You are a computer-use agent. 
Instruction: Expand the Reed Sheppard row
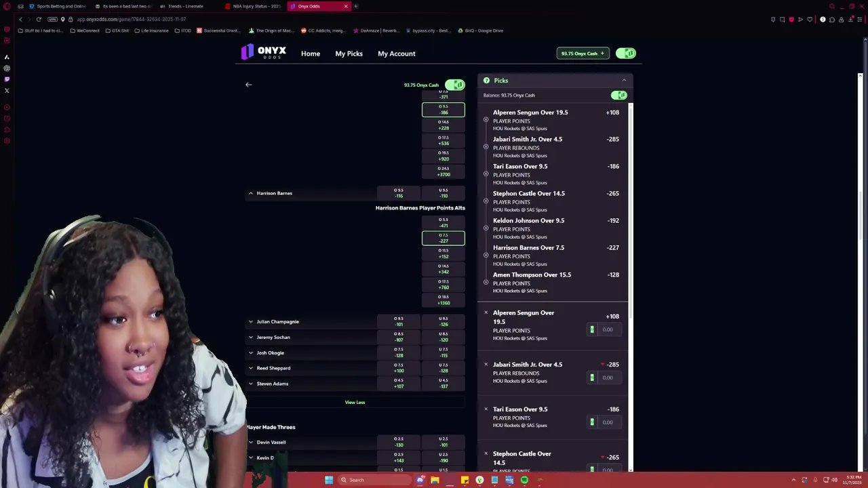click(250, 368)
